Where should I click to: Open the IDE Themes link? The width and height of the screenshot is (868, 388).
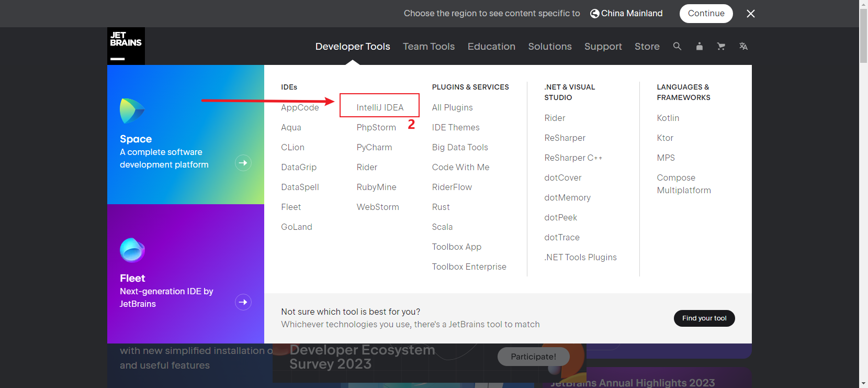tap(456, 127)
